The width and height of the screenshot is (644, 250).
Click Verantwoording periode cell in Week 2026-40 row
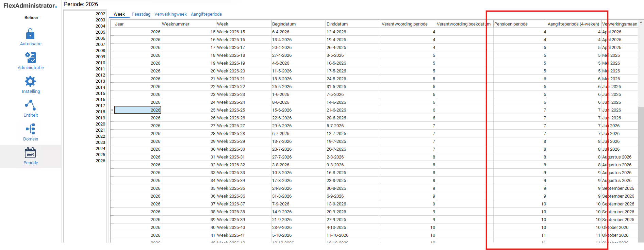pyautogui.click(x=408, y=227)
